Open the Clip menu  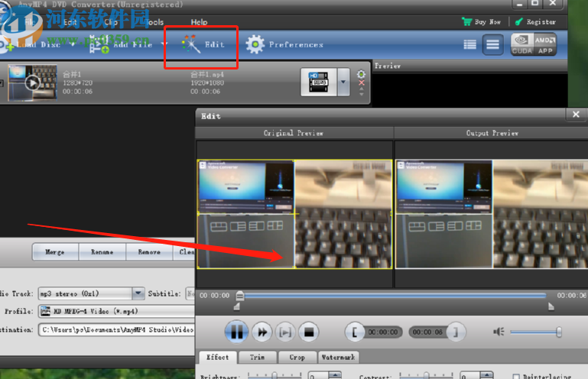point(111,22)
